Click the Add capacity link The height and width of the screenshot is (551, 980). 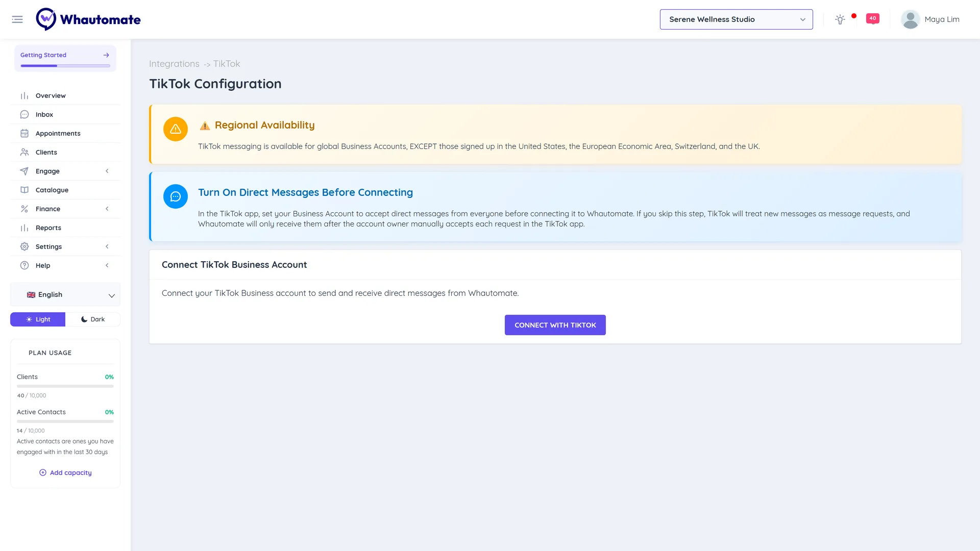coord(65,473)
